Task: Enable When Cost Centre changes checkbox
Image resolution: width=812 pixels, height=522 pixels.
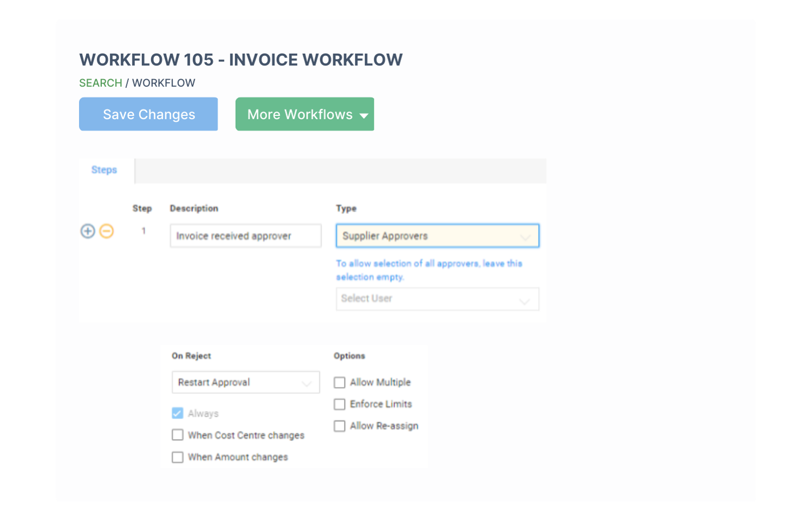Action: [x=178, y=435]
